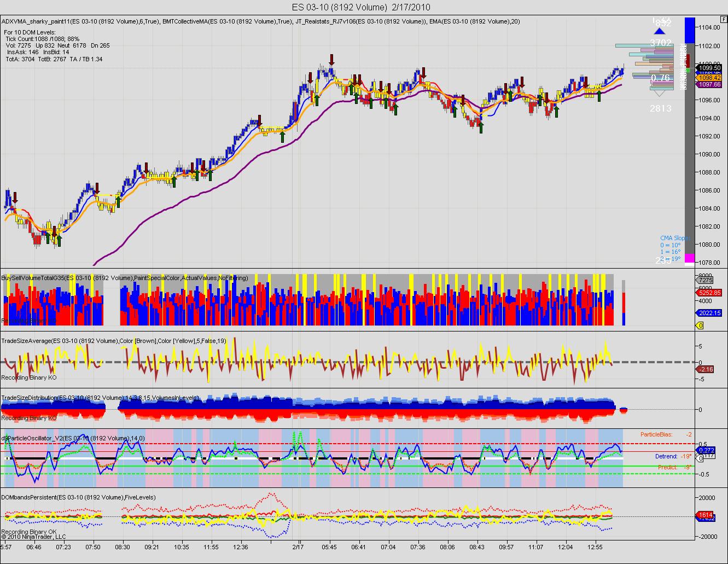The width and height of the screenshot is (728, 564).
Task: Select the blue 0.272 oscillator marker
Action: pyautogui.click(x=707, y=450)
